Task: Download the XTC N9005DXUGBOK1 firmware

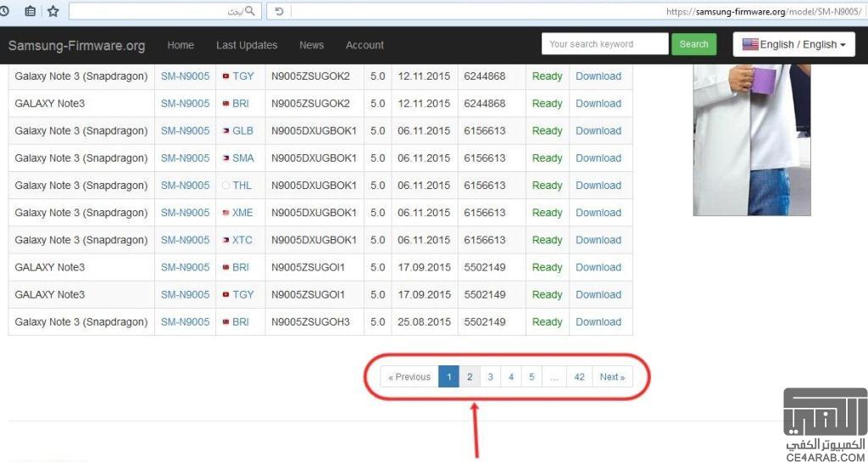Action: click(598, 240)
